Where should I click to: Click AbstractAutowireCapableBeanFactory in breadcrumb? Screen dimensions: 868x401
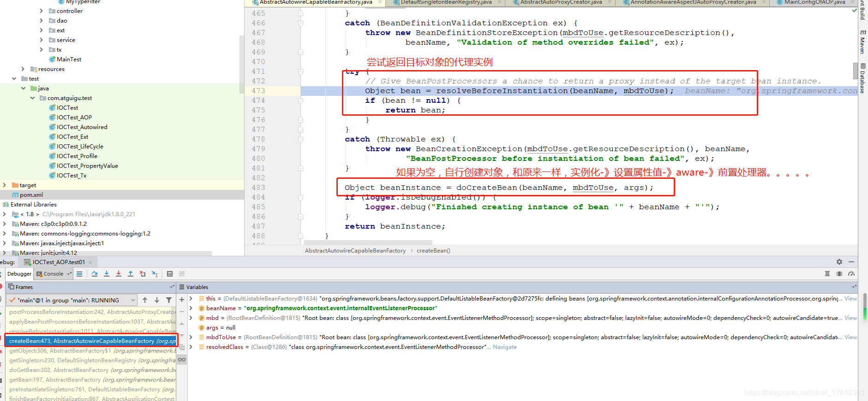pos(355,251)
